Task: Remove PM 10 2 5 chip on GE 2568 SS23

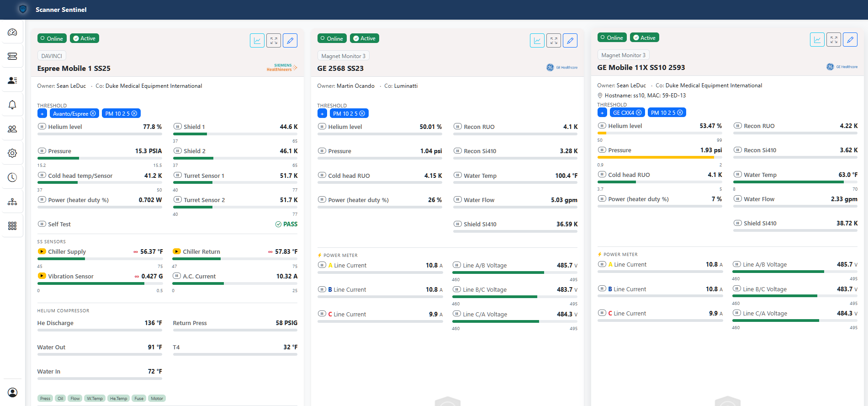Action: pyautogui.click(x=362, y=113)
